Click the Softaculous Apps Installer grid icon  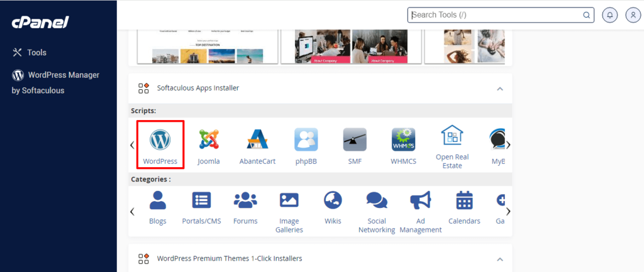click(x=144, y=88)
